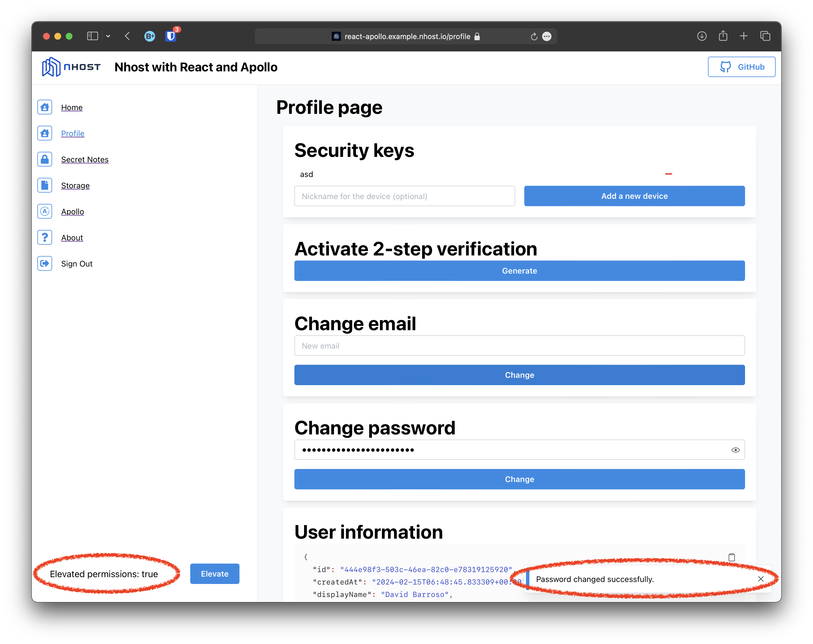813x644 pixels.
Task: Click the Profile house icon
Action: [44, 133]
